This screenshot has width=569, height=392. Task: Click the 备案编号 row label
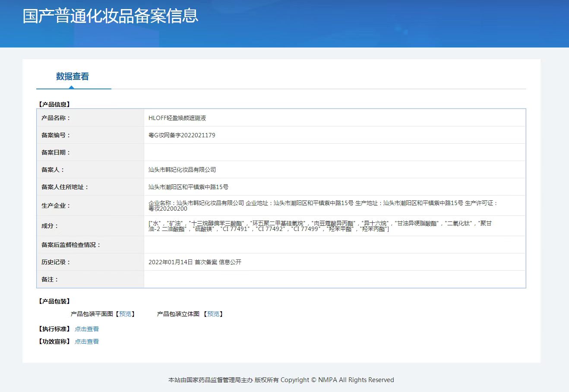click(56, 135)
